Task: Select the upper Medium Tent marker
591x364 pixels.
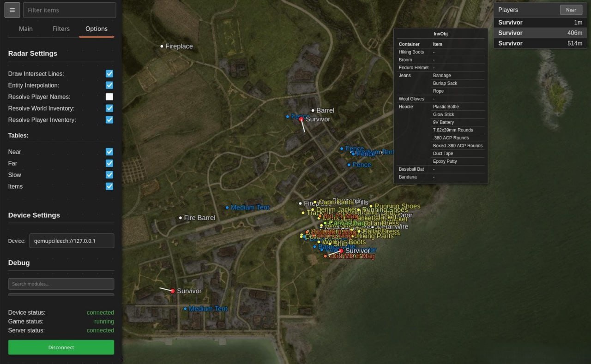Action: point(227,207)
